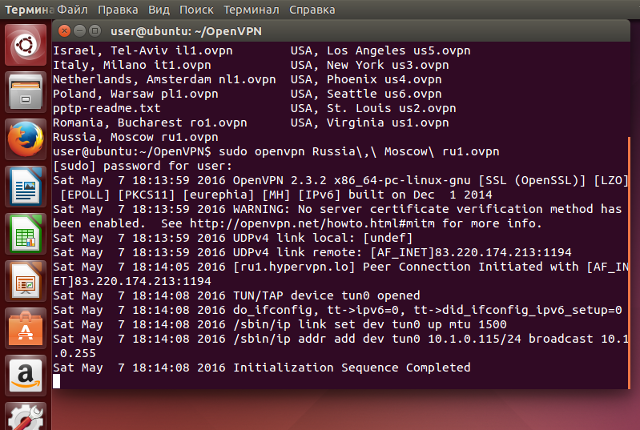The height and width of the screenshot is (430, 640).
Task: Click the 'Poland, Warsaw pl1.ovpn' entry
Action: pyautogui.click(x=136, y=94)
